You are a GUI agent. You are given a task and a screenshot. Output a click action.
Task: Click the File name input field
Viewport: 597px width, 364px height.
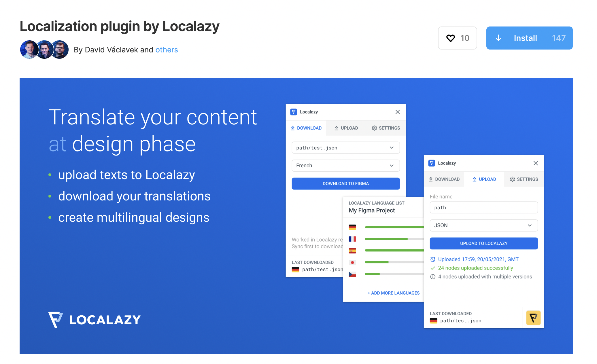(x=484, y=208)
